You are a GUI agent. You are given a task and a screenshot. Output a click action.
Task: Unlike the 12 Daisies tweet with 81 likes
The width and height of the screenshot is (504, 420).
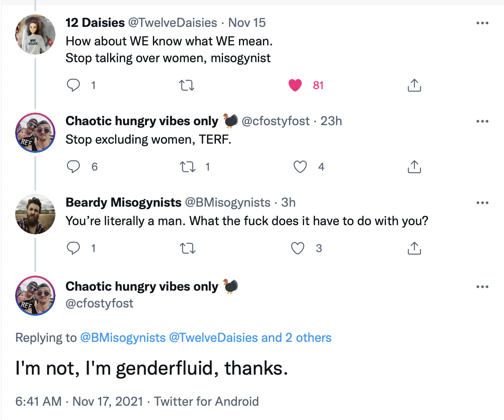[x=295, y=85]
